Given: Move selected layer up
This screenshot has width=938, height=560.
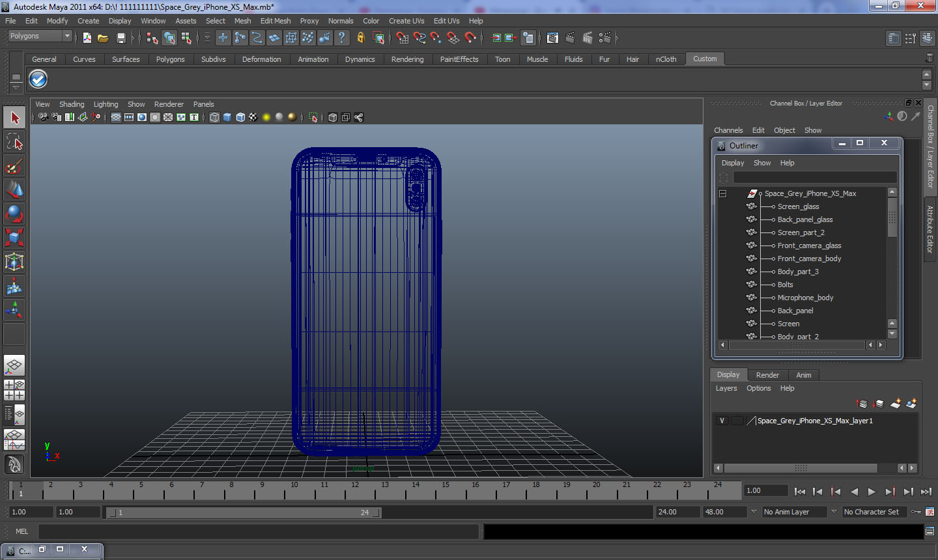Looking at the screenshot, I should tap(862, 404).
